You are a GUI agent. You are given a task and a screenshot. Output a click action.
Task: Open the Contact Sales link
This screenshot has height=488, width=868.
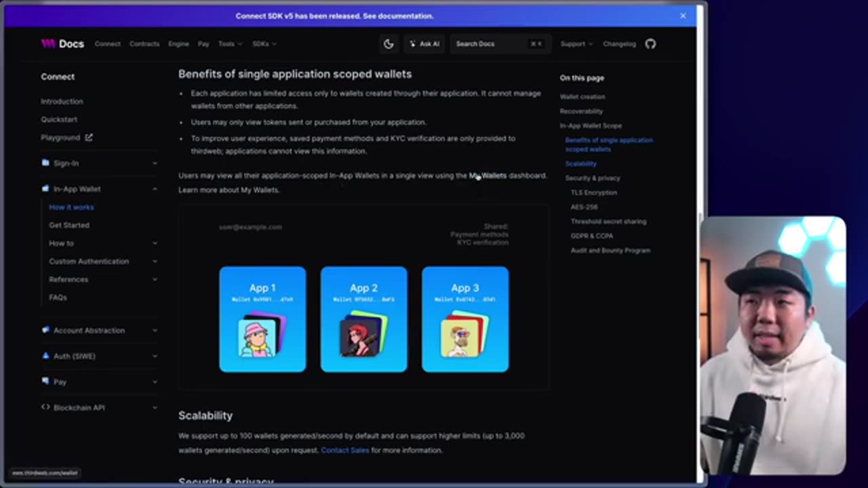click(x=344, y=450)
